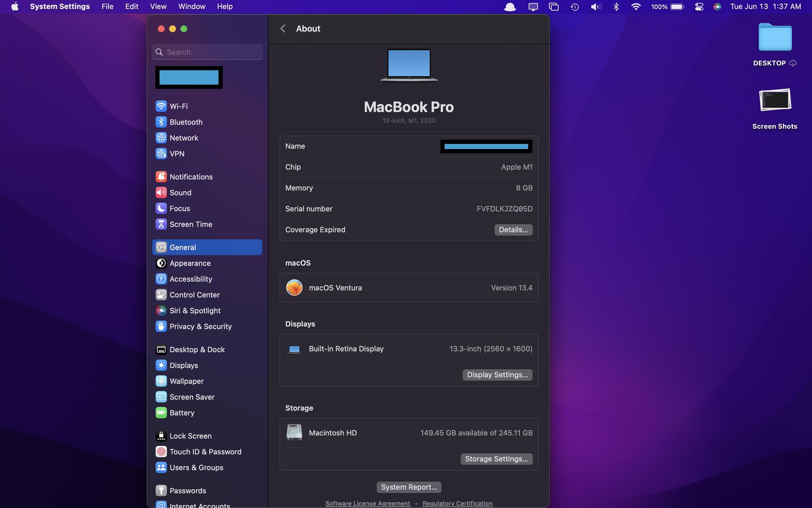Select the Screen Shots stack on desktop
This screenshot has width=812, height=508.
point(775,109)
